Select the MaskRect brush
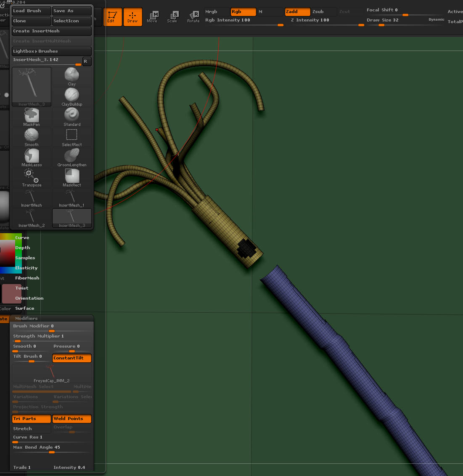 pos(72,178)
